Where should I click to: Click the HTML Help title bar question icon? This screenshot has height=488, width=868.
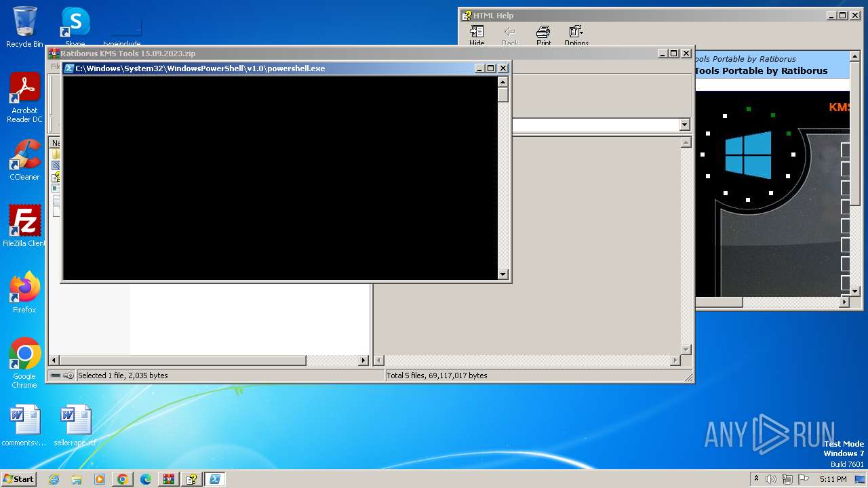[x=467, y=16]
